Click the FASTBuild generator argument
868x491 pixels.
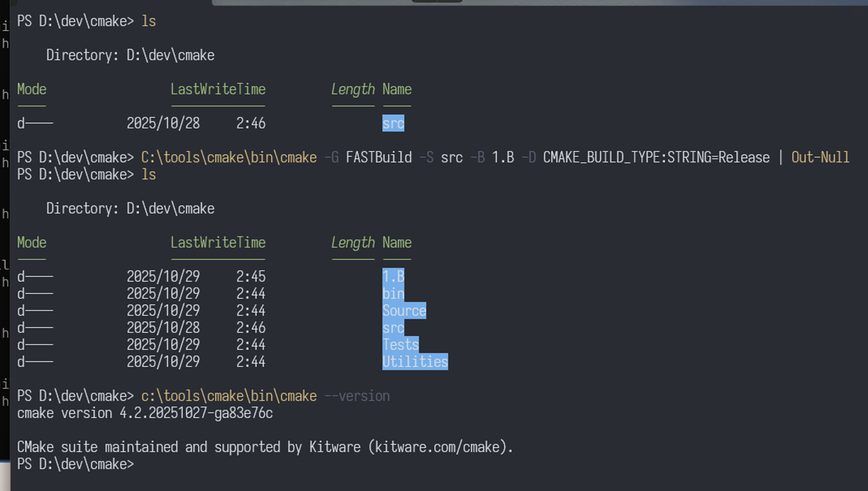(x=378, y=157)
